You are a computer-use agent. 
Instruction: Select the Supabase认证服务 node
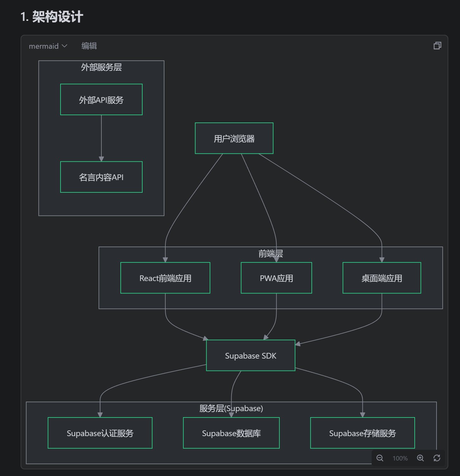[100, 433]
